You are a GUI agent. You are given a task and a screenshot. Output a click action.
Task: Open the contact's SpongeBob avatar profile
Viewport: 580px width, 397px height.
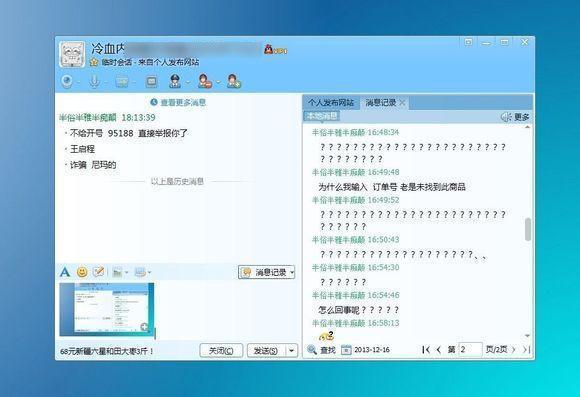[72, 54]
